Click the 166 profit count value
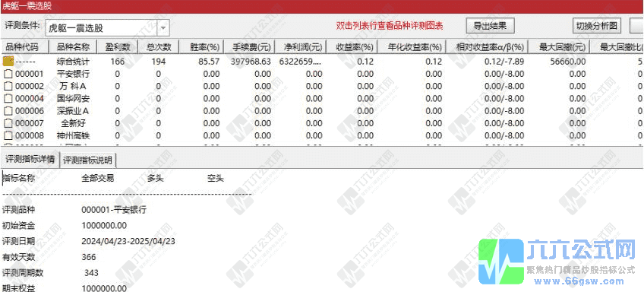This screenshot has height=292, width=644. 118,62
